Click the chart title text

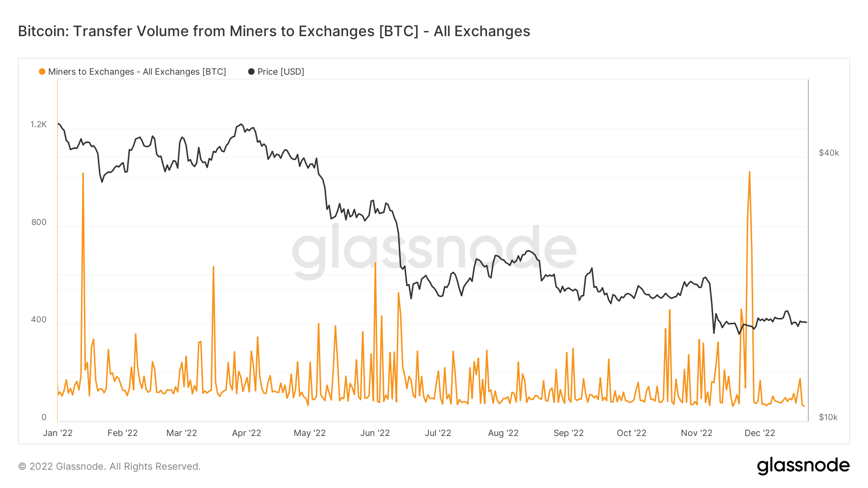point(274,31)
